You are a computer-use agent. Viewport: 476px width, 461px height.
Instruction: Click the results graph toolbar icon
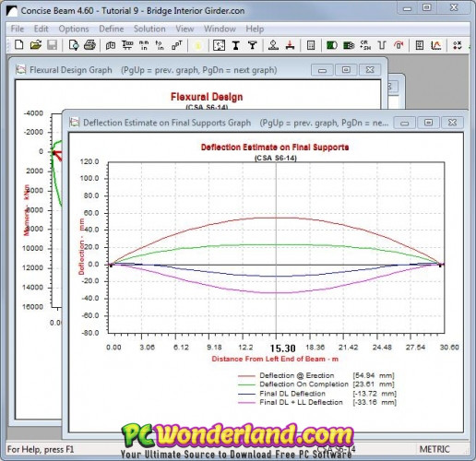tap(436, 45)
